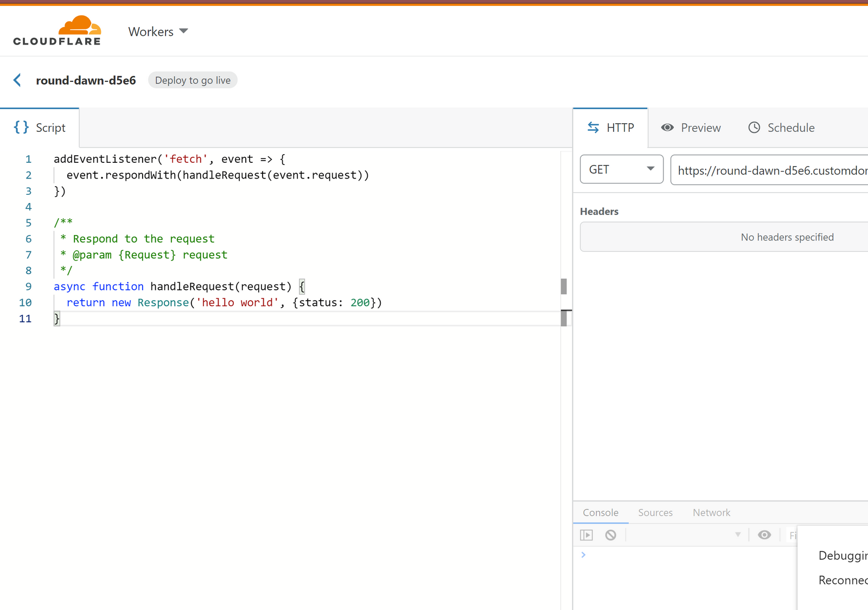Click the editor vertical scrollbar marker
Viewport: 868px width, 610px height.
(x=564, y=287)
